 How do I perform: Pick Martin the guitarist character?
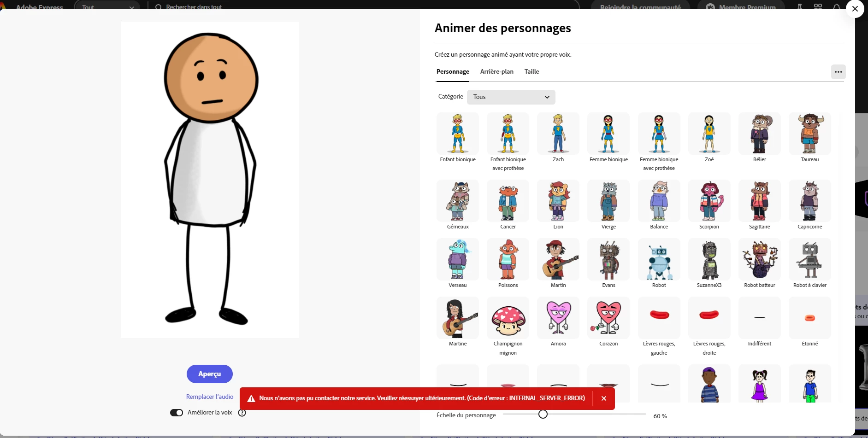point(558,259)
